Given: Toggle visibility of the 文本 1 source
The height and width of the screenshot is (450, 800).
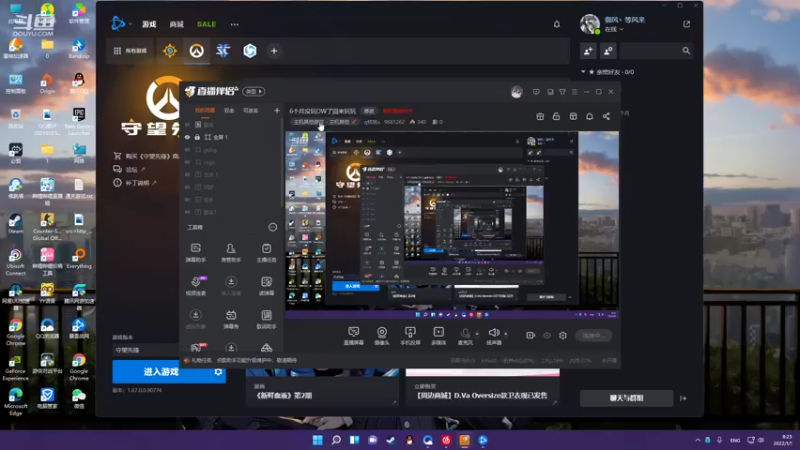Looking at the screenshot, I should pyautogui.click(x=187, y=174).
